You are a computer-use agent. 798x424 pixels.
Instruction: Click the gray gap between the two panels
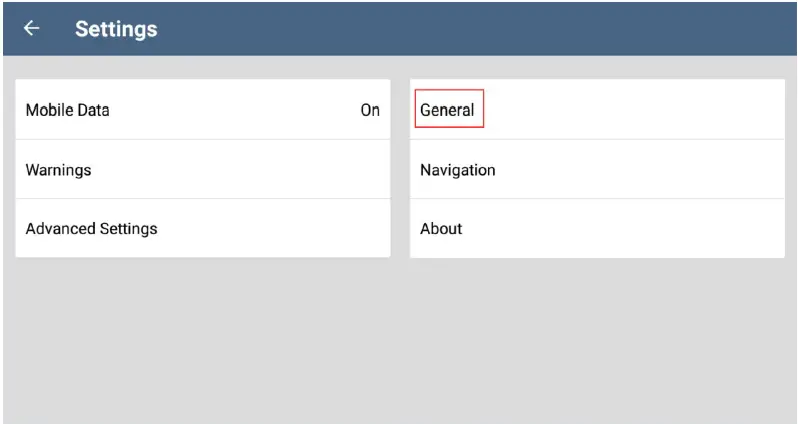[x=400, y=170]
